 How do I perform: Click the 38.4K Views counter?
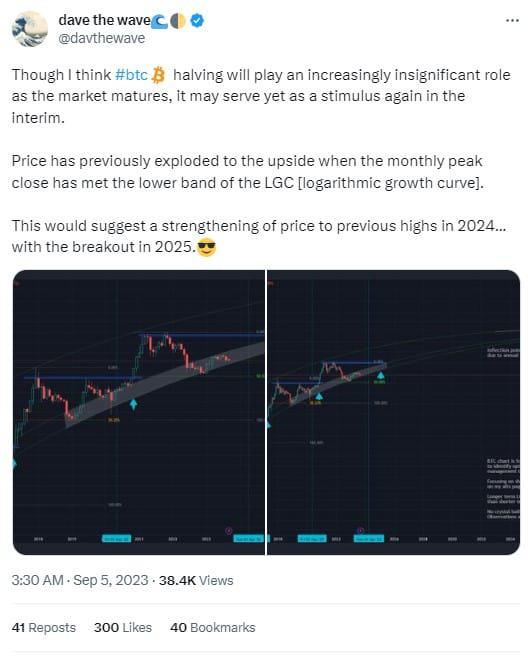click(196, 580)
